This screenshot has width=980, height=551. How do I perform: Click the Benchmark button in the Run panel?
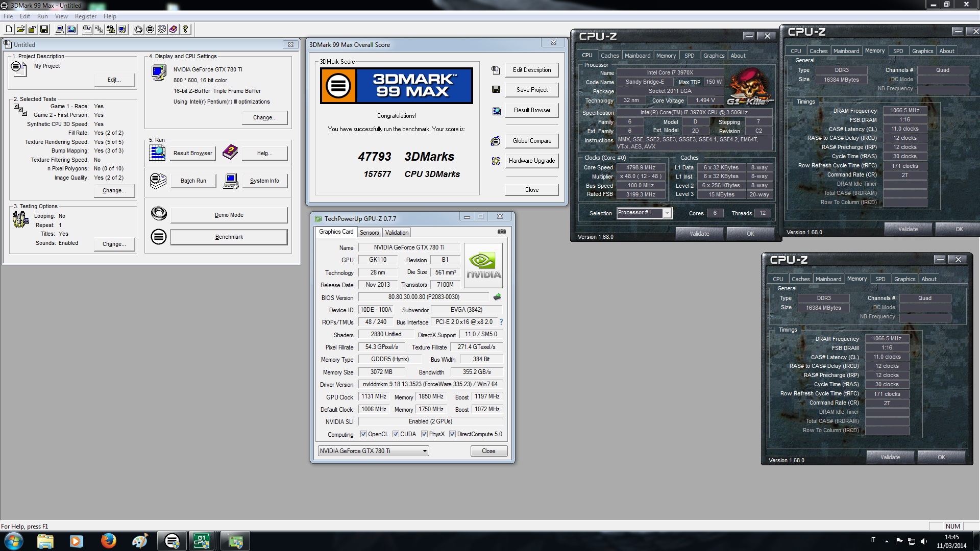229,237
